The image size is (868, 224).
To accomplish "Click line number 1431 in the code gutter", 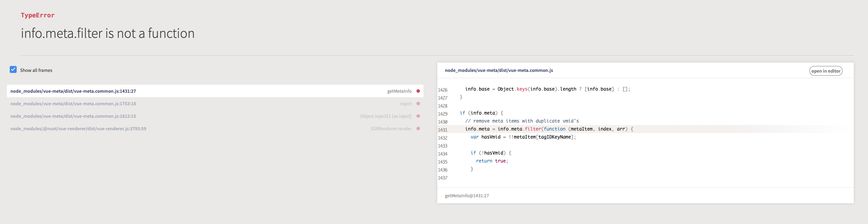I will [x=443, y=130].
